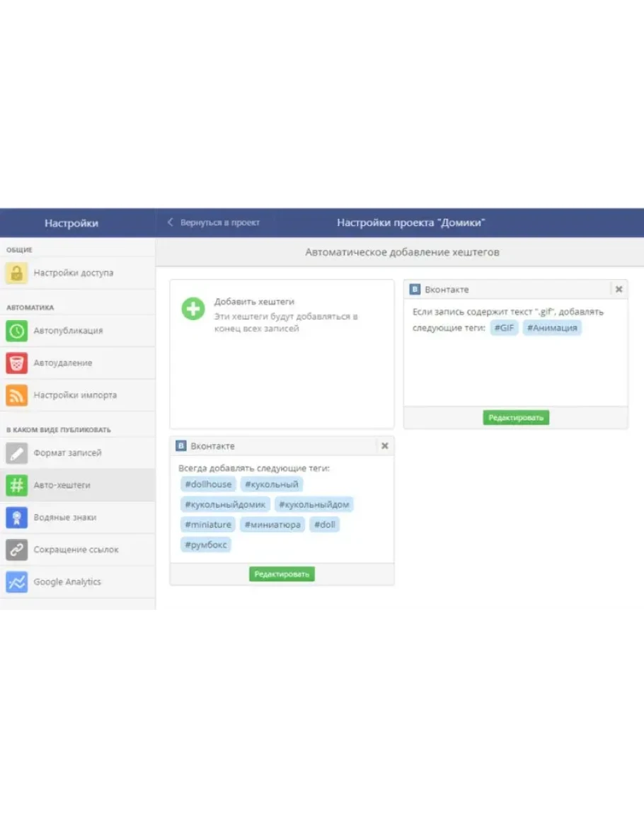The width and height of the screenshot is (644, 818).
Task: Select 'Водяные знаки' menu item
Action: click(x=65, y=518)
